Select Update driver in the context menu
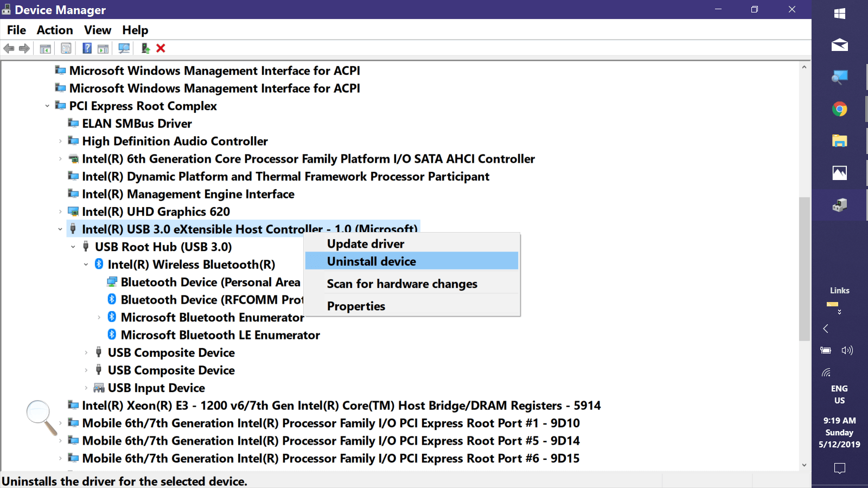The image size is (868, 488). click(x=366, y=244)
